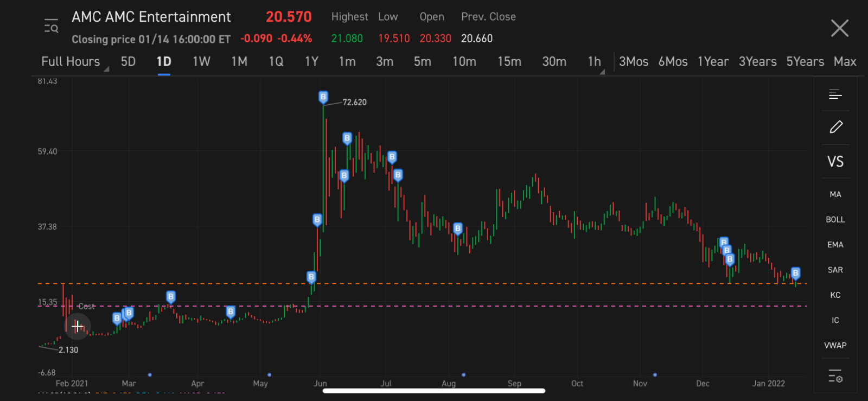868x401 pixels.
Task: Click the Low value 19.510
Action: [x=394, y=39]
